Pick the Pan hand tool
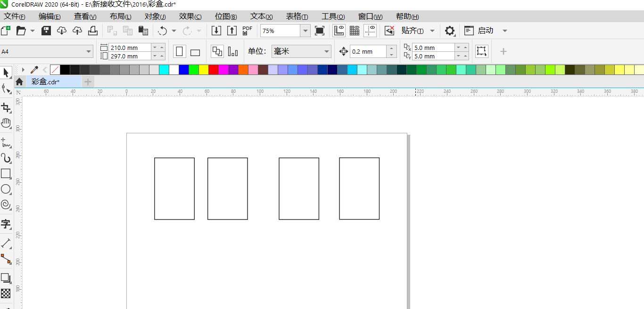 pyautogui.click(x=6, y=123)
